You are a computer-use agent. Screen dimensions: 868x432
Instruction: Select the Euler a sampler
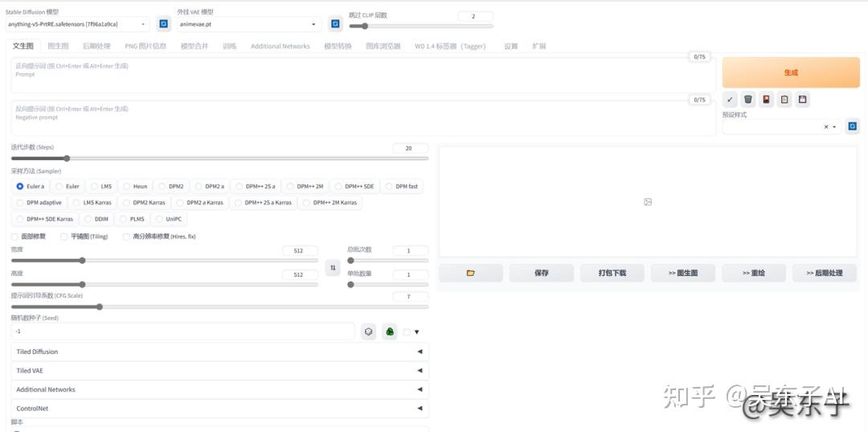31,187
